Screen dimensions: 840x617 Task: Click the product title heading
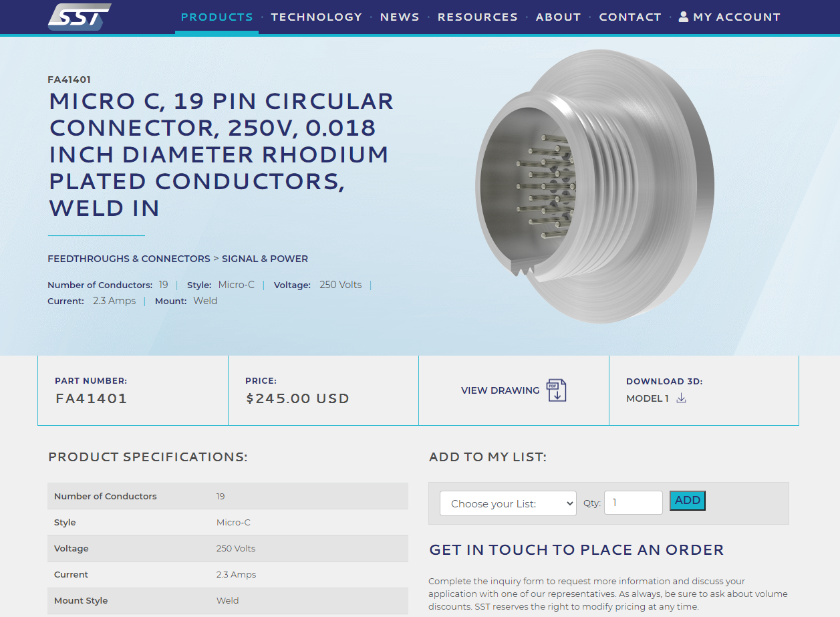(x=221, y=154)
